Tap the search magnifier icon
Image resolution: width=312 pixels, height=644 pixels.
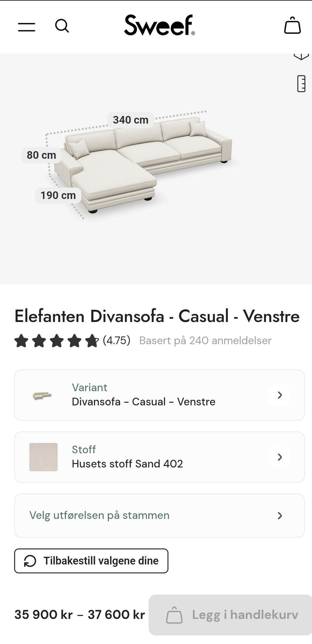click(62, 26)
